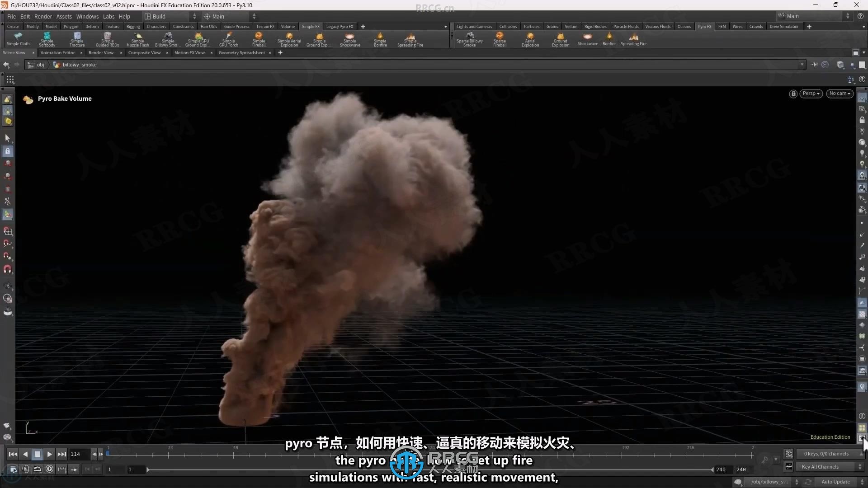868x488 pixels.
Task: Select the Sparse Fireball tool
Action: tap(500, 39)
